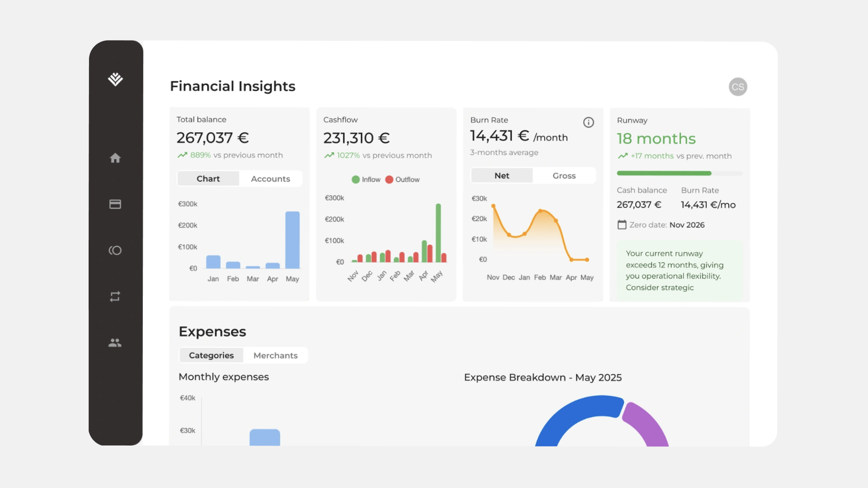
Task: Select the Categories tab in Expenses
Action: (211, 356)
